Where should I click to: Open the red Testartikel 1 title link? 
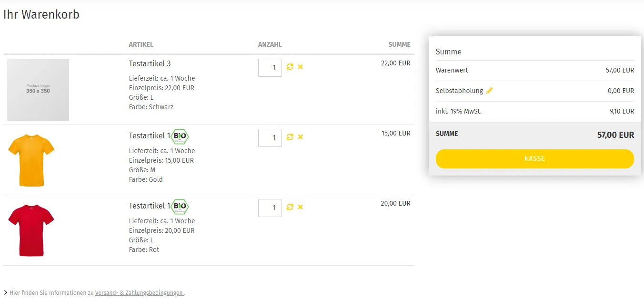click(x=150, y=206)
